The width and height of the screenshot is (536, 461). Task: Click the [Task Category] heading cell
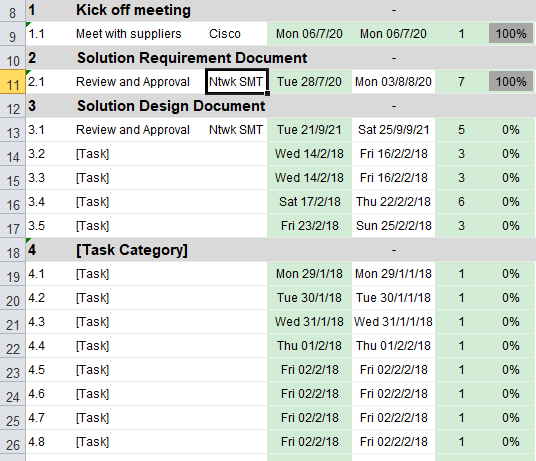pos(132,250)
